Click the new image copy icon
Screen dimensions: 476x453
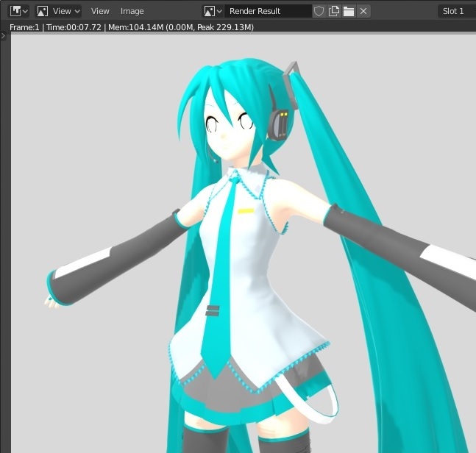(x=334, y=11)
